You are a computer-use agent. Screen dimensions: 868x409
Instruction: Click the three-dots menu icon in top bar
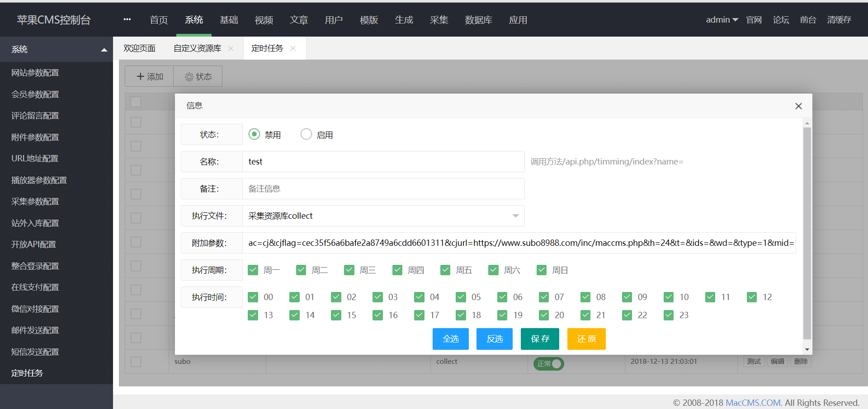(127, 19)
